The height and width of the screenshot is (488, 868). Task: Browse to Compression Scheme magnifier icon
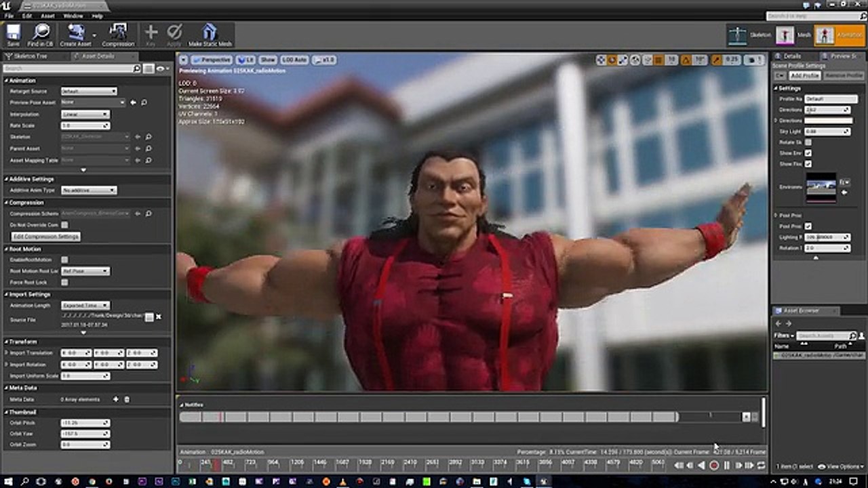149,213
